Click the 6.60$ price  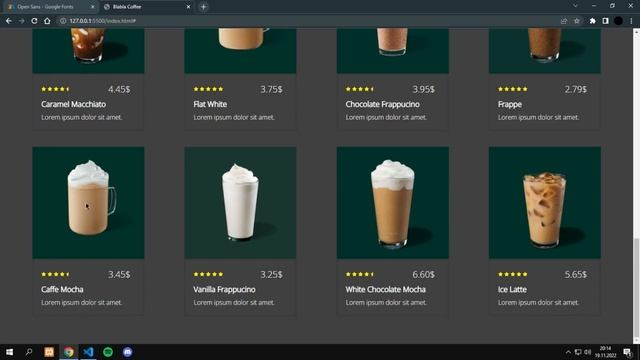pos(424,274)
